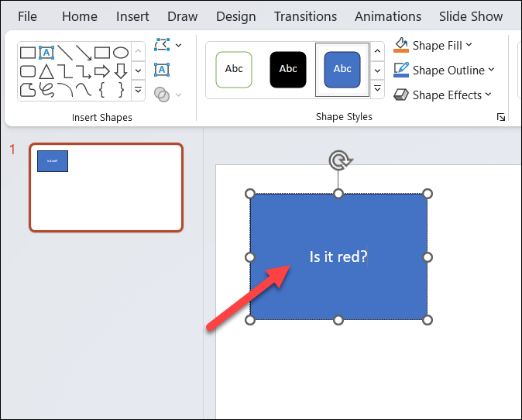Viewport: 522px width, 420px height.
Task: Choose the Isosceles Triangle shape
Action: (x=46, y=71)
